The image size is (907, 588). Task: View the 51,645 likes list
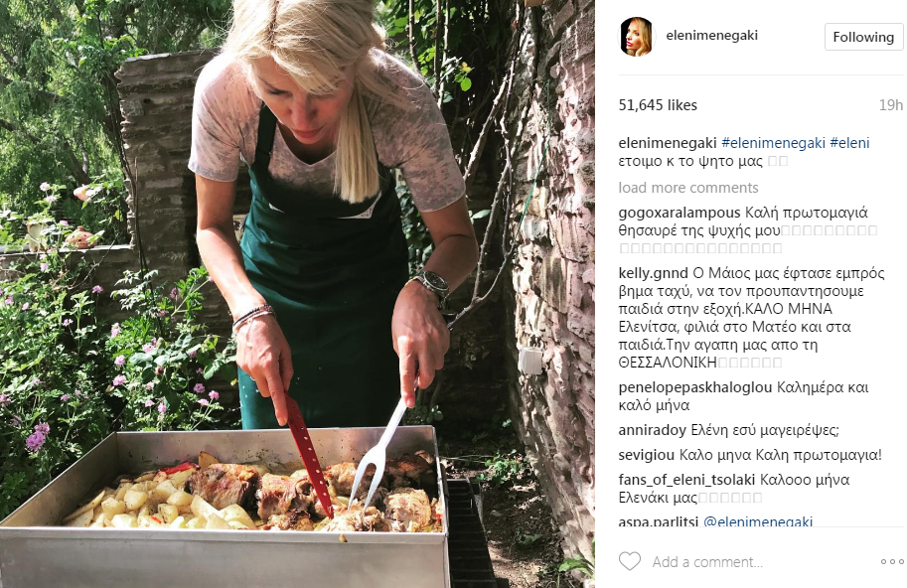coord(658,105)
